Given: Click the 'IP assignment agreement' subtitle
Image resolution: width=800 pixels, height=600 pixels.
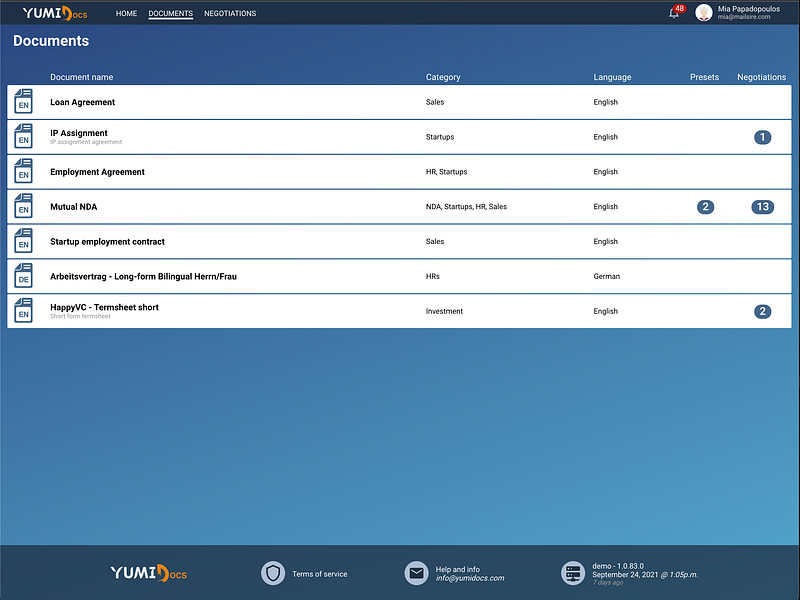Looking at the screenshot, I should pos(86,142).
